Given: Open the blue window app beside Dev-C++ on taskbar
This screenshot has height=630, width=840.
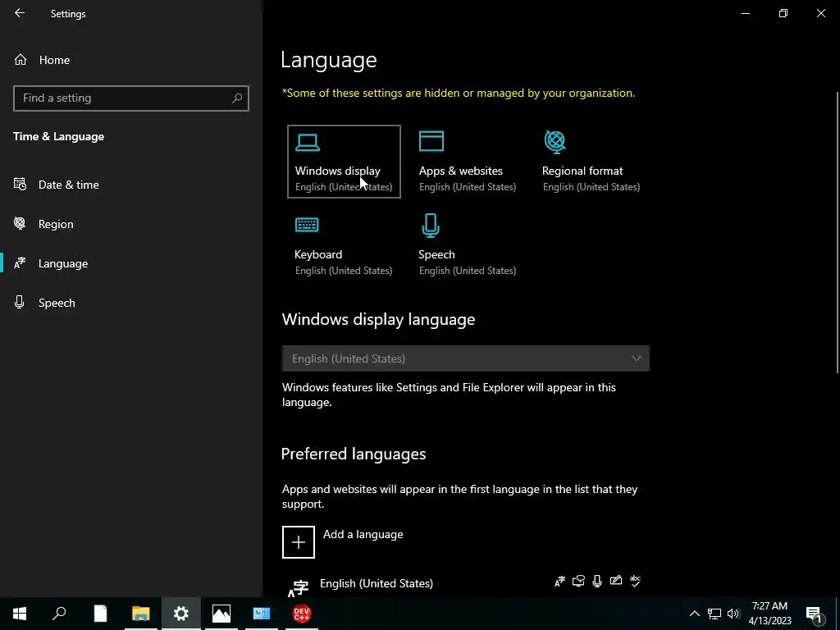Looking at the screenshot, I should [262, 614].
